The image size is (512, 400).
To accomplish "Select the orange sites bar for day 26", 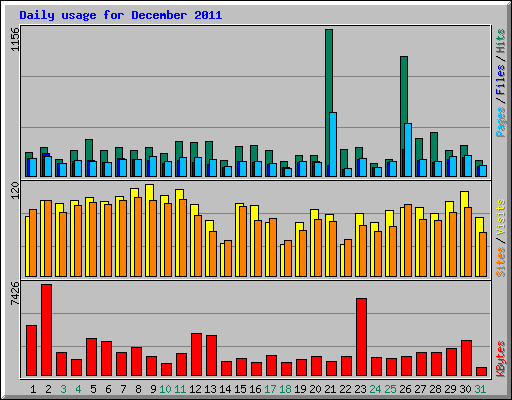I will (408, 241).
